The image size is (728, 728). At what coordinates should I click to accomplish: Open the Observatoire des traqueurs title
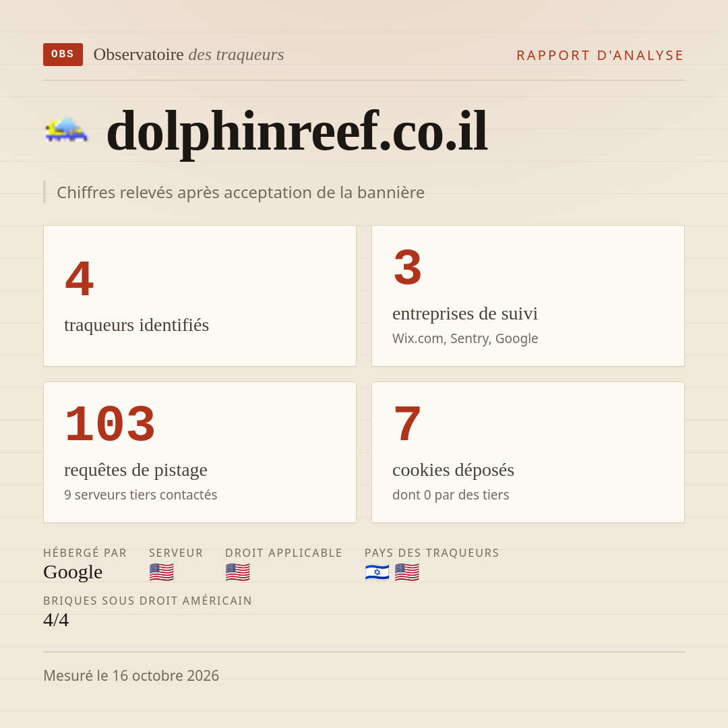(189, 55)
